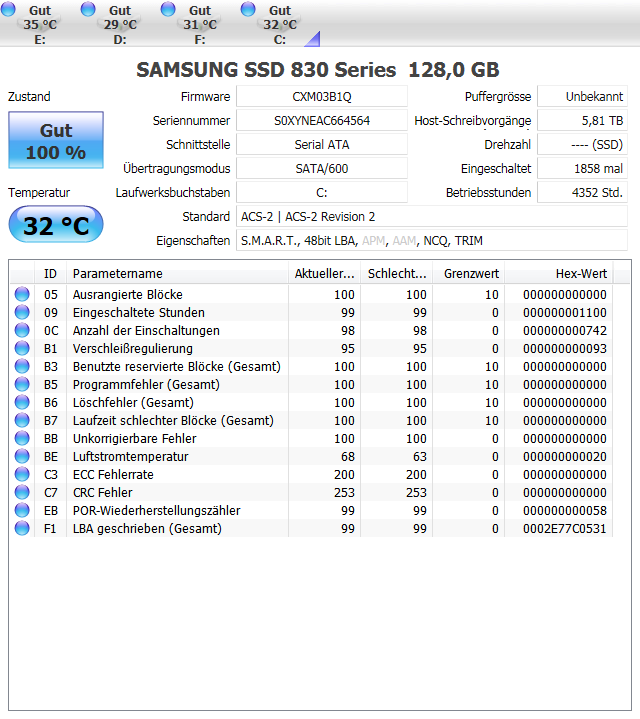Click hex value 0002E77C0531
This screenshot has width=640, height=719.
565,529
